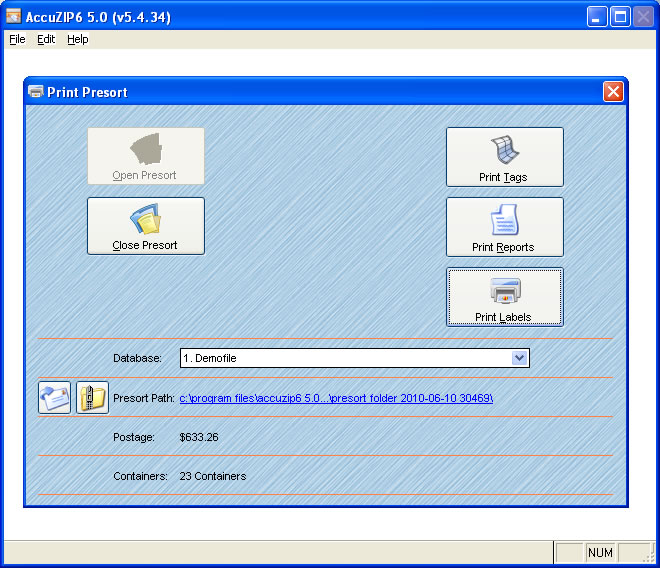
Task: Maximize the AccuZIP6 window
Action: click(620, 17)
